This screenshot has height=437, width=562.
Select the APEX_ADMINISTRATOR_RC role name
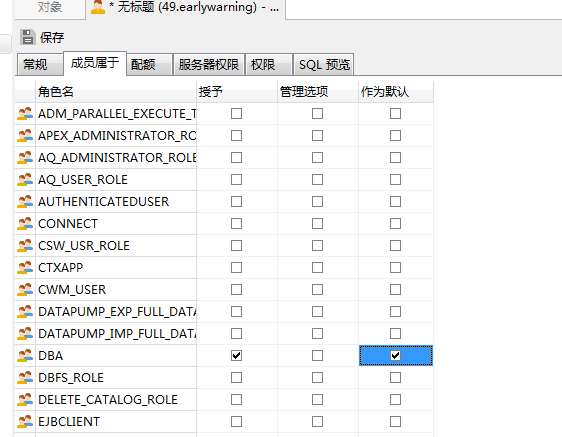[x=117, y=136]
